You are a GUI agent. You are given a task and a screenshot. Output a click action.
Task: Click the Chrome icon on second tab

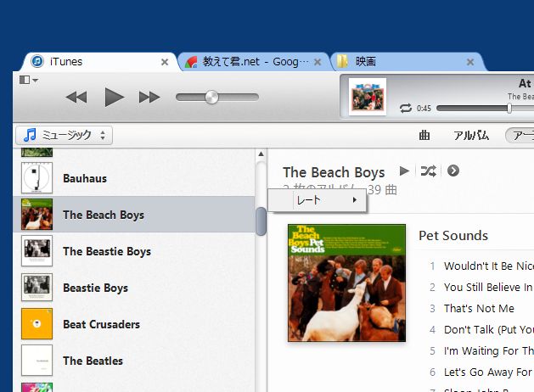(191, 62)
